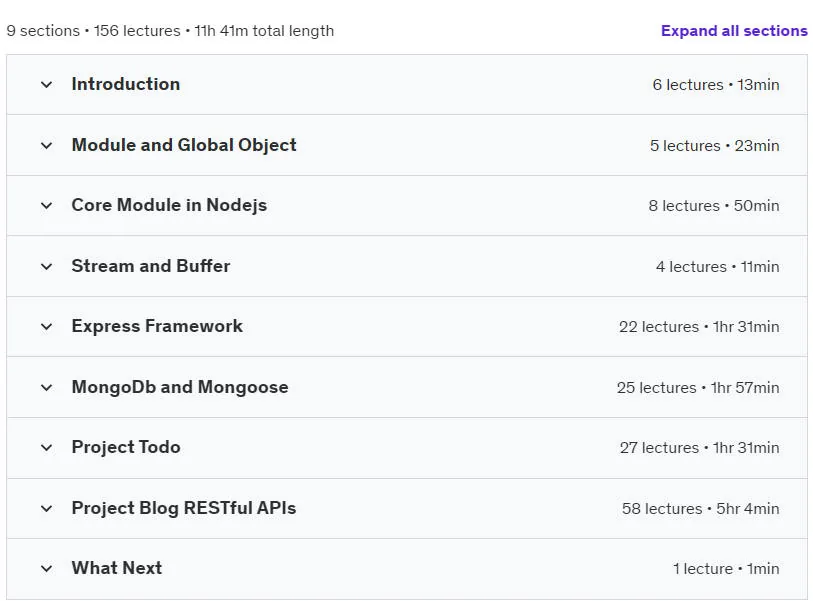Click the 58 lectures 5hr 4min label
The height and width of the screenshot is (601, 813).
pos(700,509)
